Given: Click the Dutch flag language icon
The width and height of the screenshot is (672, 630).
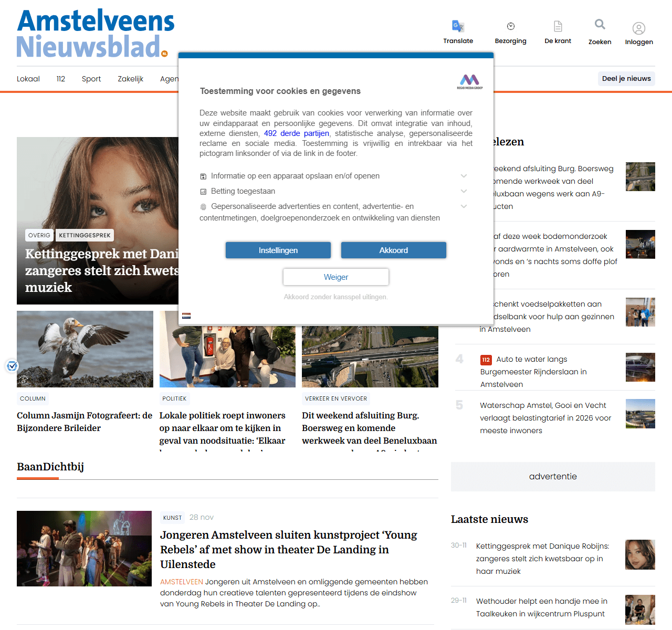Looking at the screenshot, I should click(x=186, y=316).
